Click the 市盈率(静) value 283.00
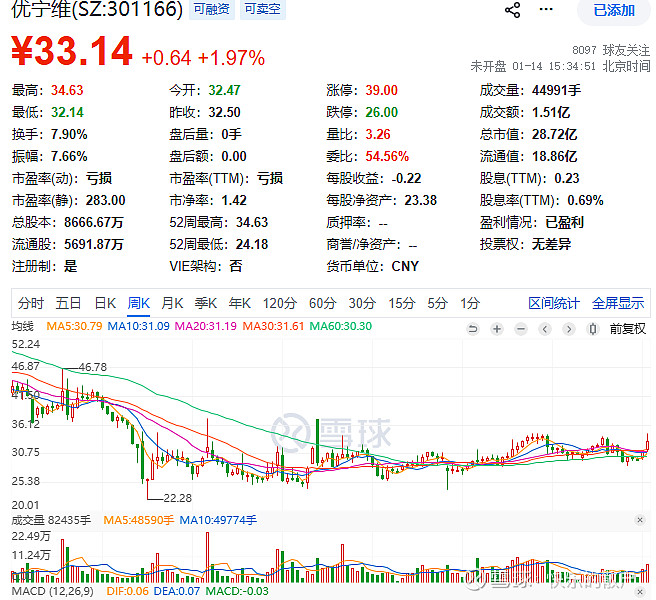The width and height of the screenshot is (656, 600). 105,200
